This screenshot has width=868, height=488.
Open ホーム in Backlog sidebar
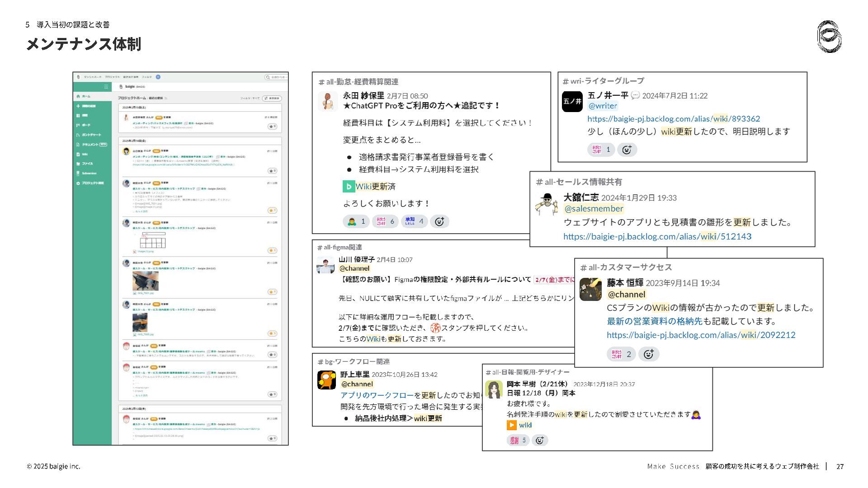86,96
